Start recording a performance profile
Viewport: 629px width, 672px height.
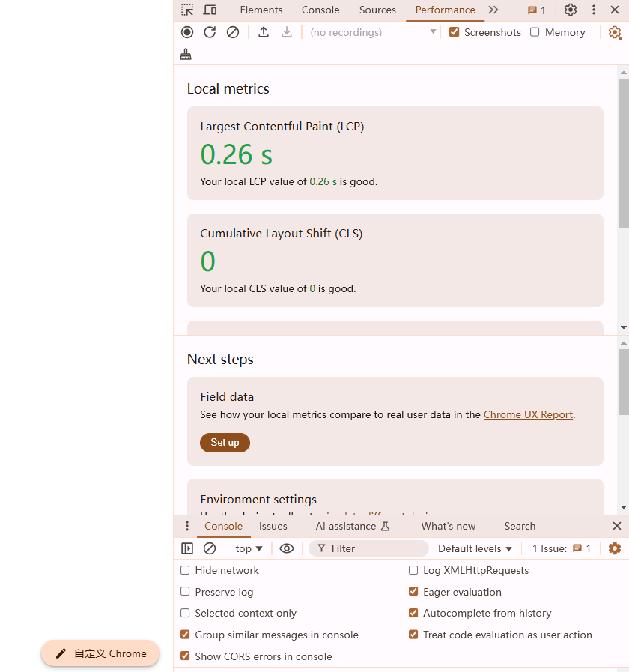(187, 32)
